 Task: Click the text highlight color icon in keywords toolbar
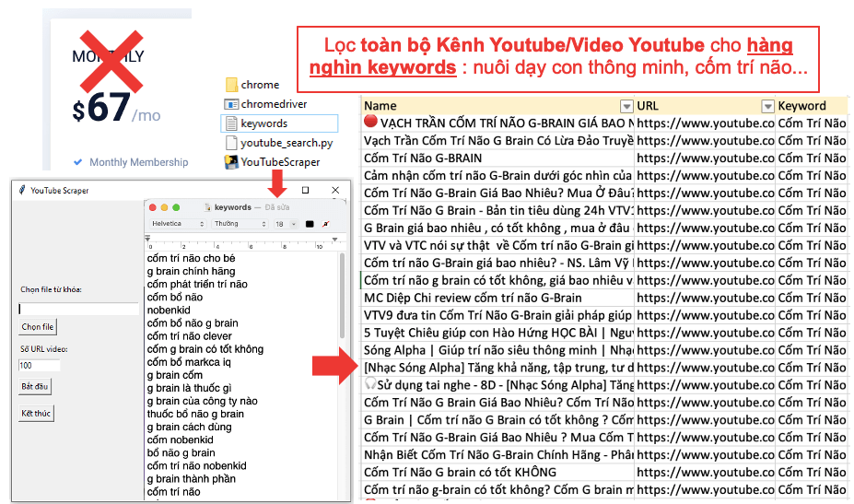[x=326, y=224]
